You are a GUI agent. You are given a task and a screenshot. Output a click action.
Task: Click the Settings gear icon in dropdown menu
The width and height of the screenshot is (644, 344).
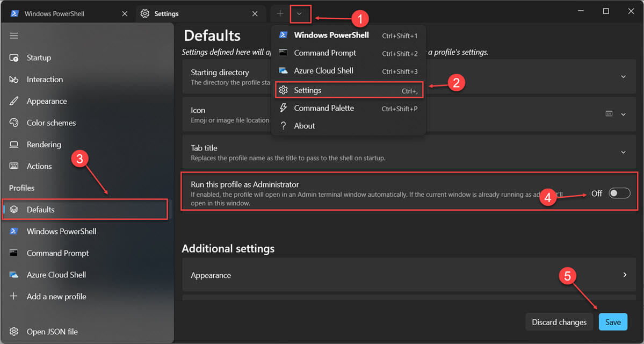point(284,90)
